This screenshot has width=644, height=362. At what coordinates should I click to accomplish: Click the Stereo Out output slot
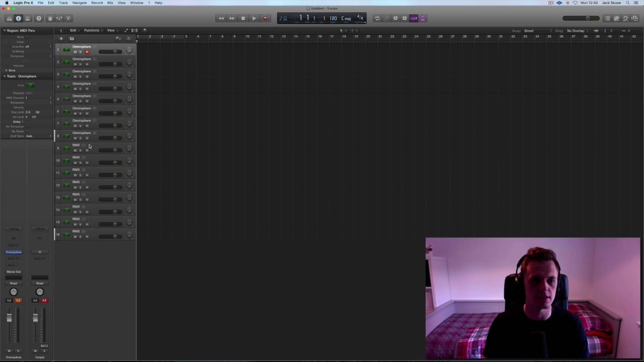[14, 271]
